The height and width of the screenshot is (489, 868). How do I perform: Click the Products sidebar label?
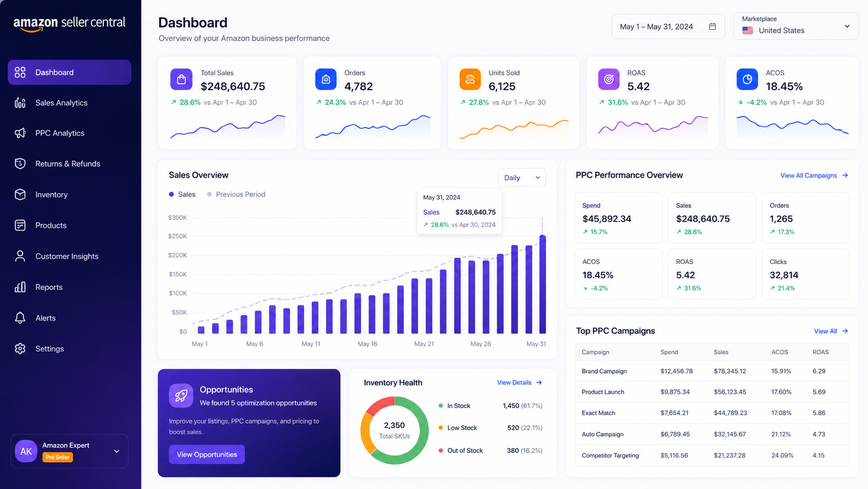[x=51, y=226]
